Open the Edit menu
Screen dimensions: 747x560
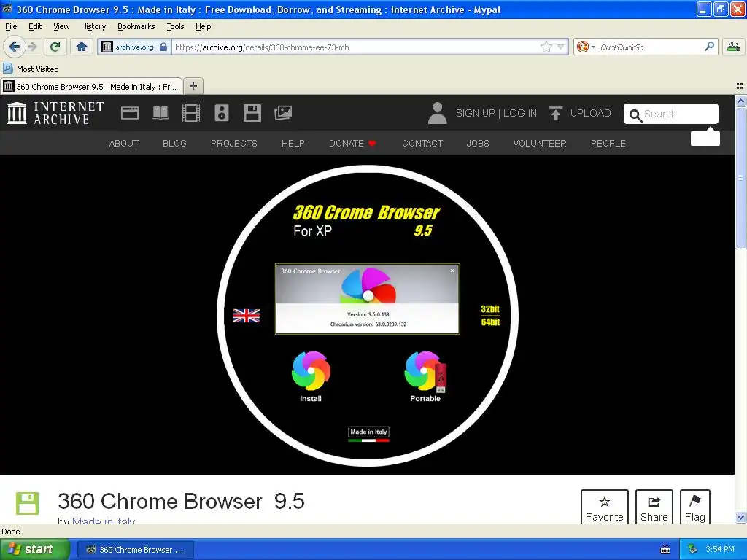pos(35,27)
